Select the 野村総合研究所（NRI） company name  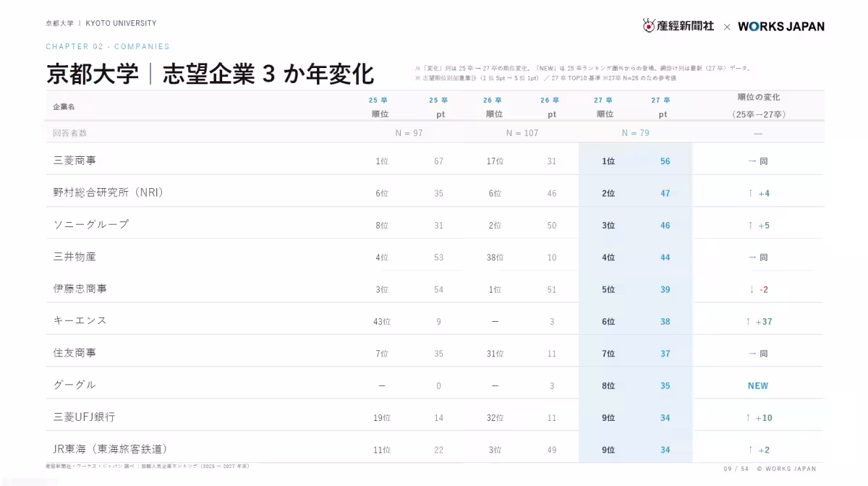pyautogui.click(x=109, y=192)
